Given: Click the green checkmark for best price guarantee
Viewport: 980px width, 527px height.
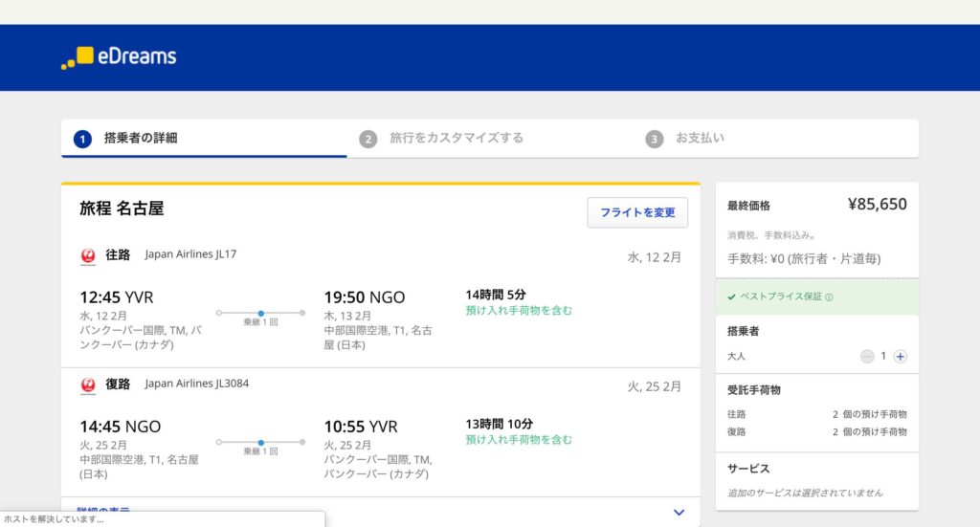Looking at the screenshot, I should (x=732, y=297).
